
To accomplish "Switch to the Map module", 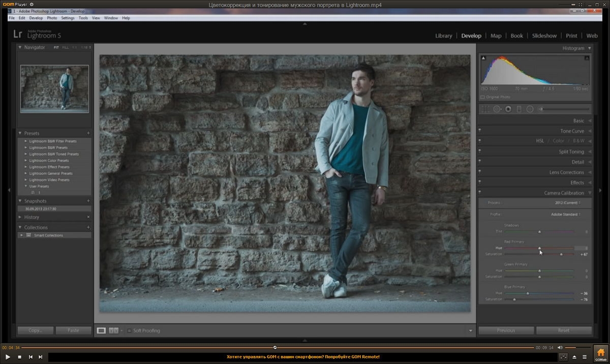I will 496,36.
